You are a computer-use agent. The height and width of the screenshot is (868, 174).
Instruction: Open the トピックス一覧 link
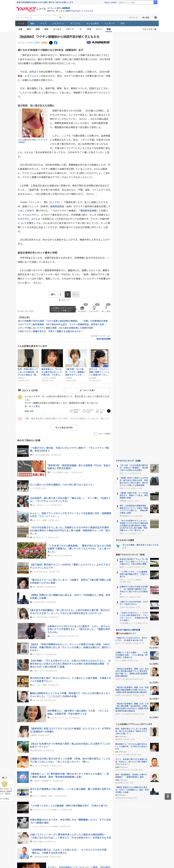(150, 29)
